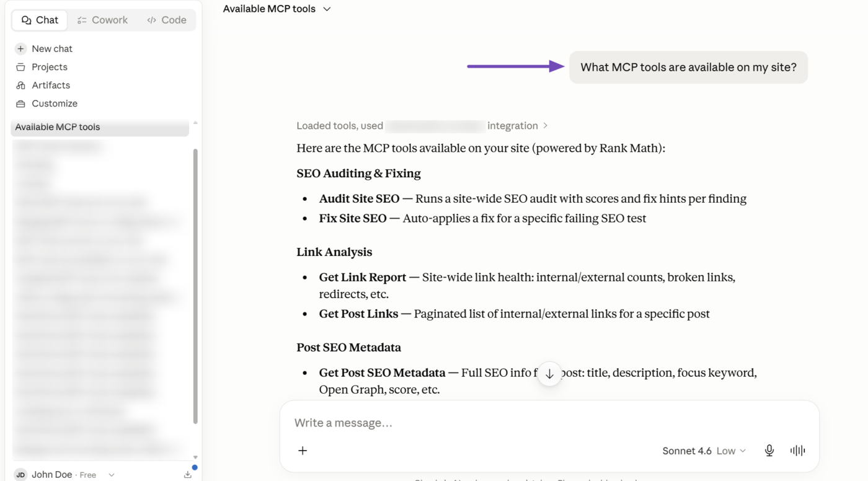Switch to the Chat tab
The image size is (868, 481).
point(40,20)
